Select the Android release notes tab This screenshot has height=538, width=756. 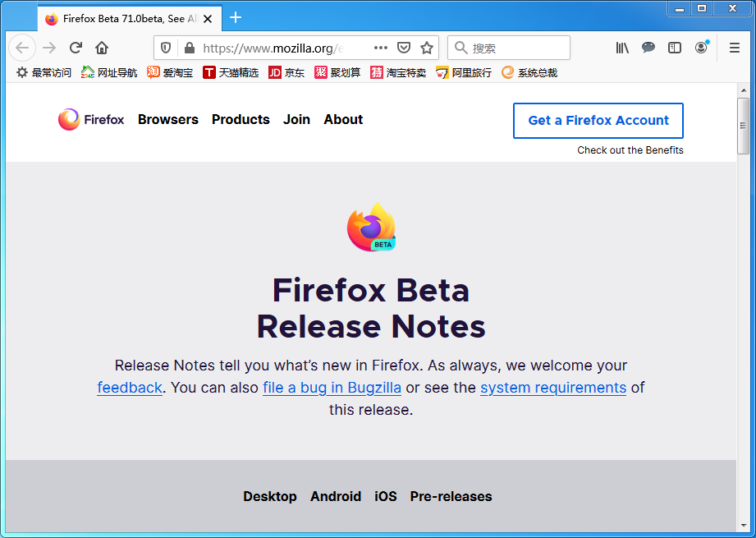click(x=336, y=496)
